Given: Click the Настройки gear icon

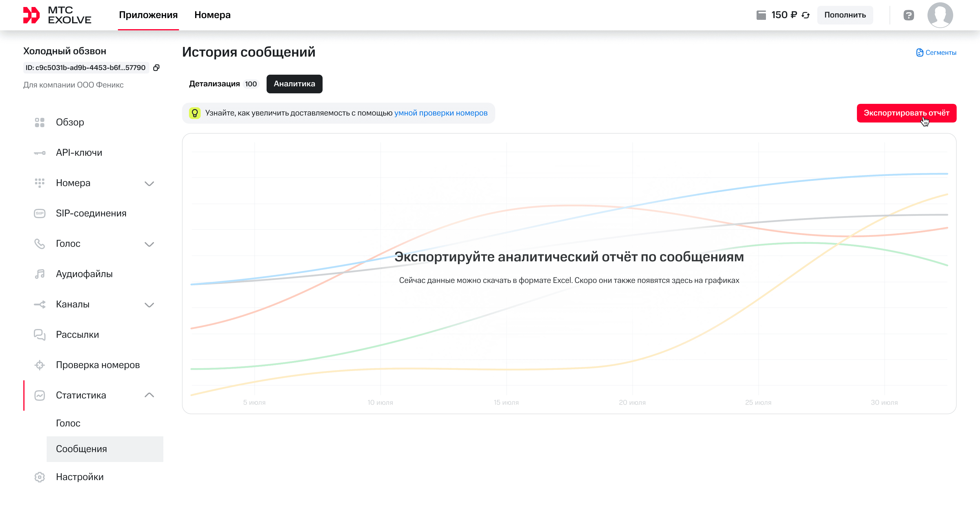Looking at the screenshot, I should 40,477.
